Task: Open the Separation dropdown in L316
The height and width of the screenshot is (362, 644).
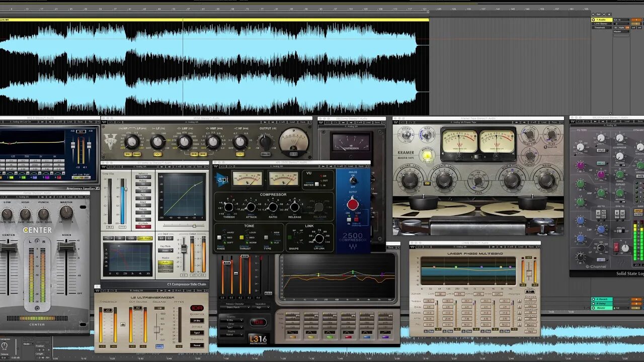Action: pos(260,307)
